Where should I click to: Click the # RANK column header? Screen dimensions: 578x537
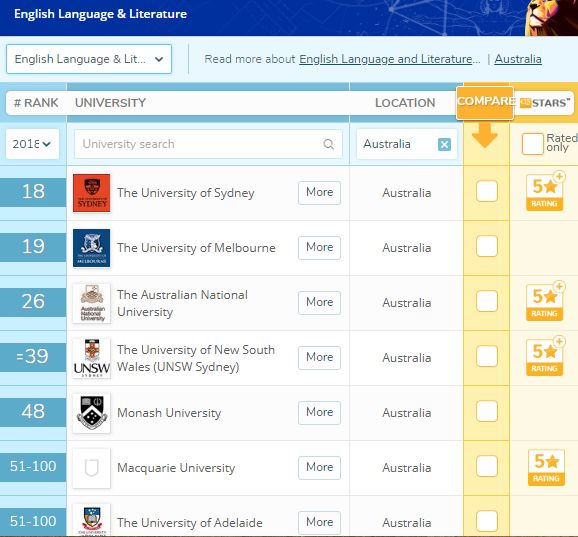tap(36, 103)
